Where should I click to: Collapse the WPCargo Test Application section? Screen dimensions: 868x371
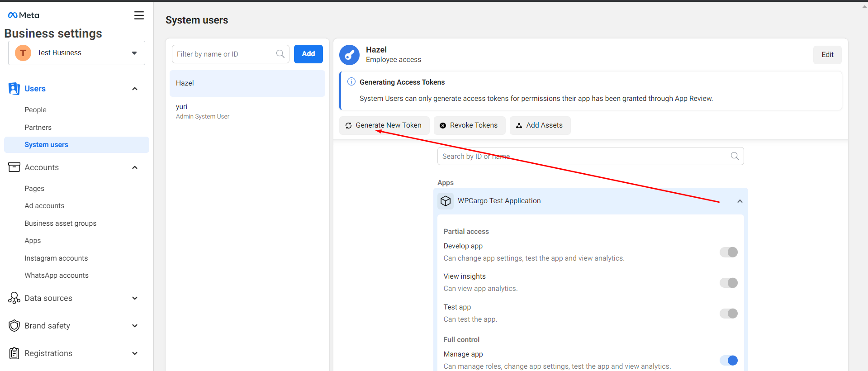pos(740,201)
